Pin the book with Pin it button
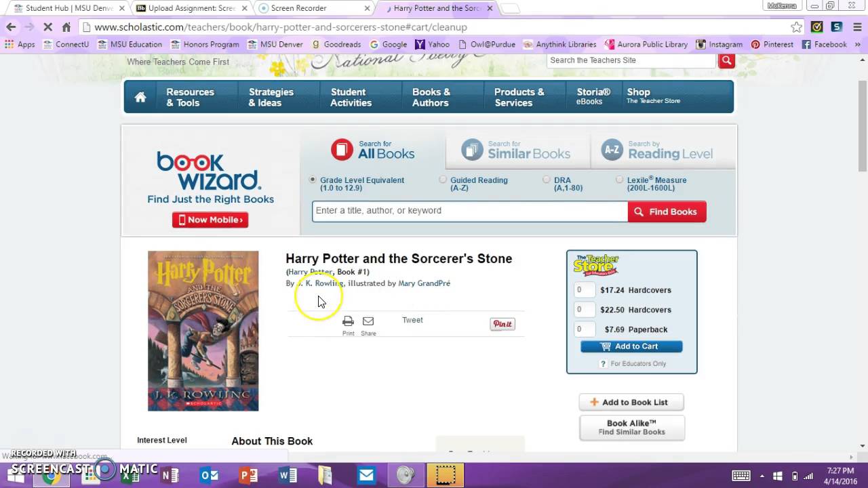868x488 pixels. pos(502,324)
